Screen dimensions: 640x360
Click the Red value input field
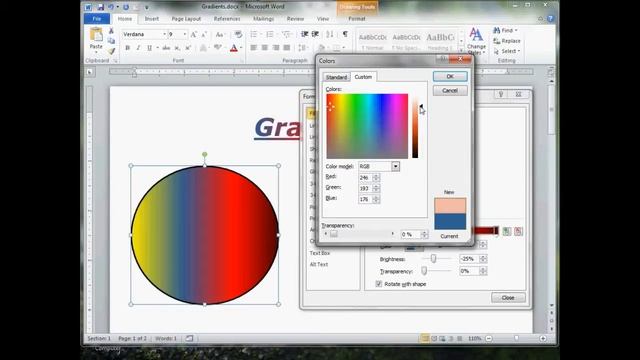point(365,178)
